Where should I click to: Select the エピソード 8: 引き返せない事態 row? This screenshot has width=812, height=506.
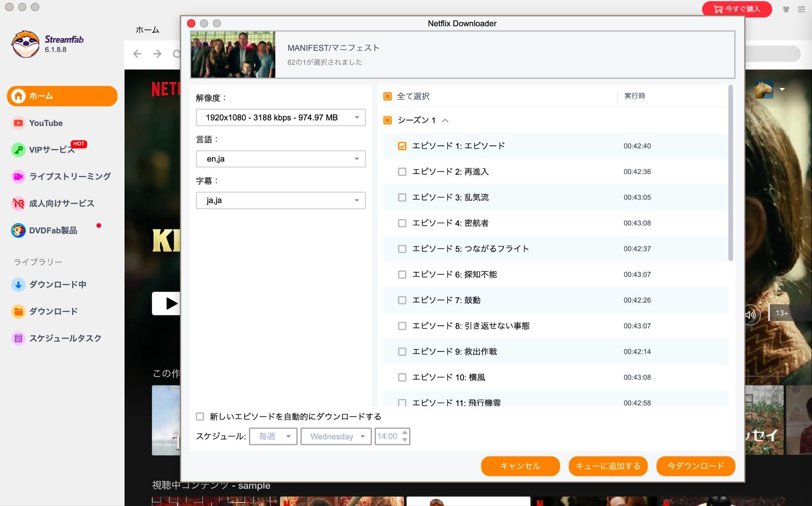(555, 326)
